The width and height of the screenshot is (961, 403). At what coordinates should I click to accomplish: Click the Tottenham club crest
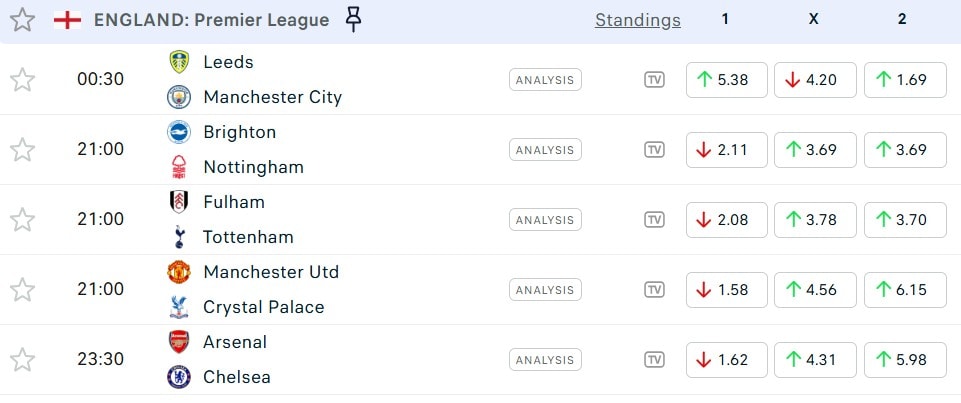point(179,237)
